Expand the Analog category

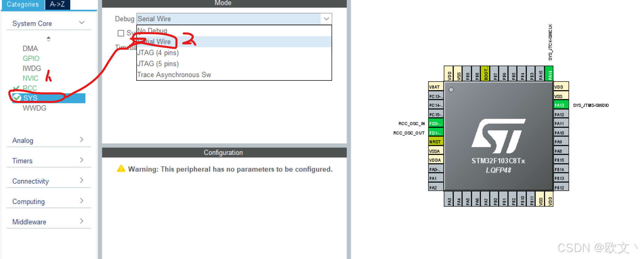coord(82,140)
